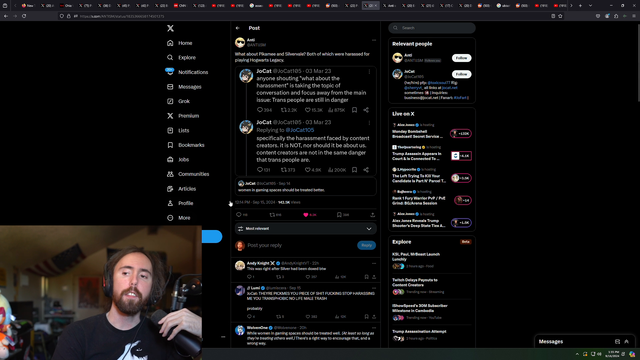Open Explore from the sidebar
The image size is (640, 360).
click(181, 58)
